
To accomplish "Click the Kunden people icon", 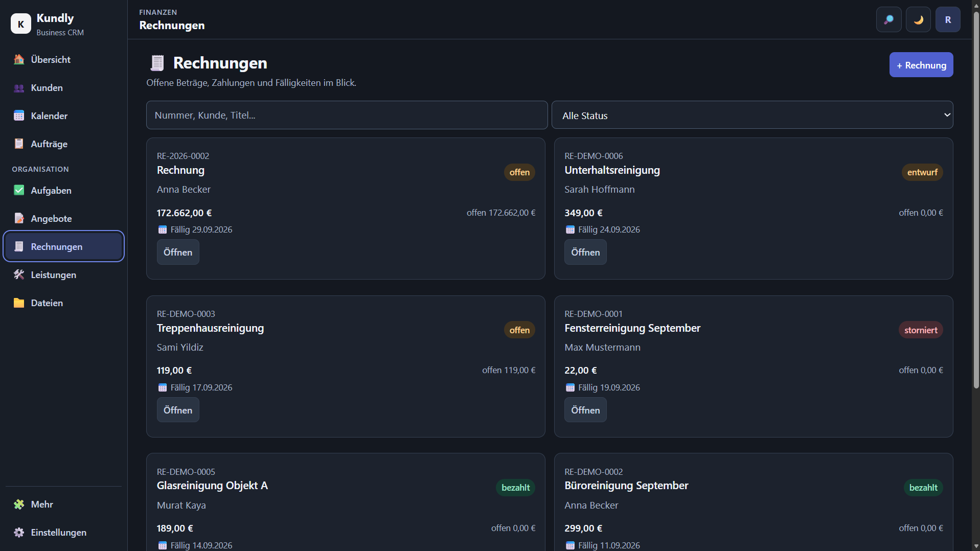I will click(19, 88).
